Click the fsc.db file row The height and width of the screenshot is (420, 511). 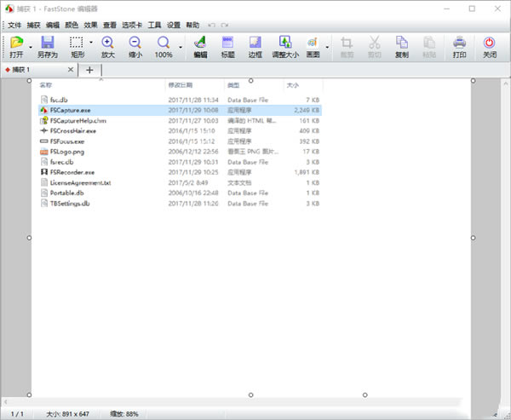180,100
